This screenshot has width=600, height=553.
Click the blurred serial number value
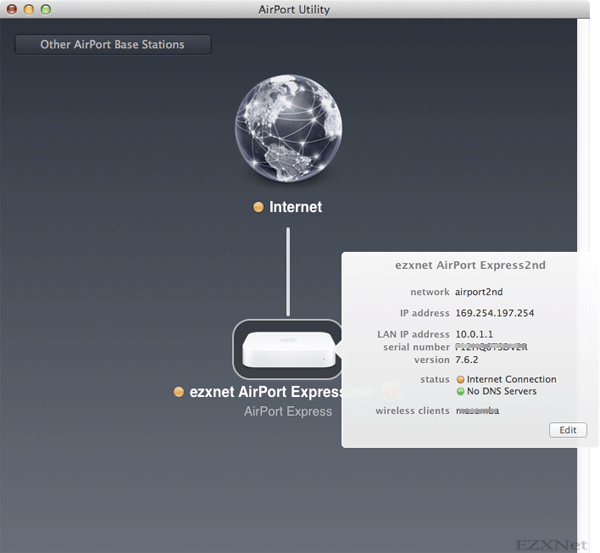coord(491,347)
